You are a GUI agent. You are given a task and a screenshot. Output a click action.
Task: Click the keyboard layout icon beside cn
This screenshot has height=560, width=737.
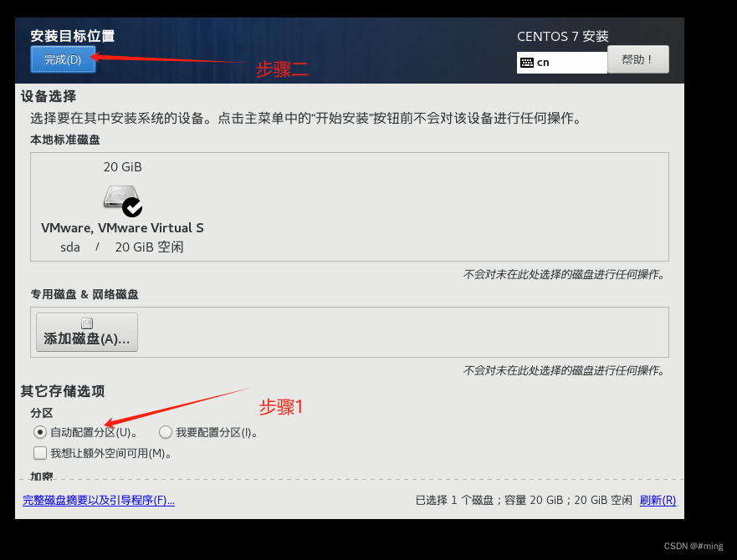(x=526, y=62)
